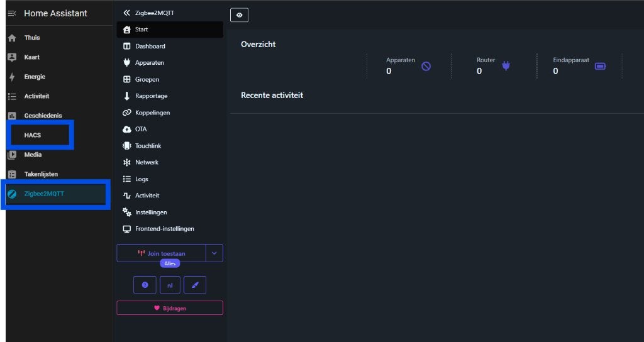This screenshot has width=644, height=342.
Task: Click the Apparaten count tile in Overzicht
Action: pos(409,65)
